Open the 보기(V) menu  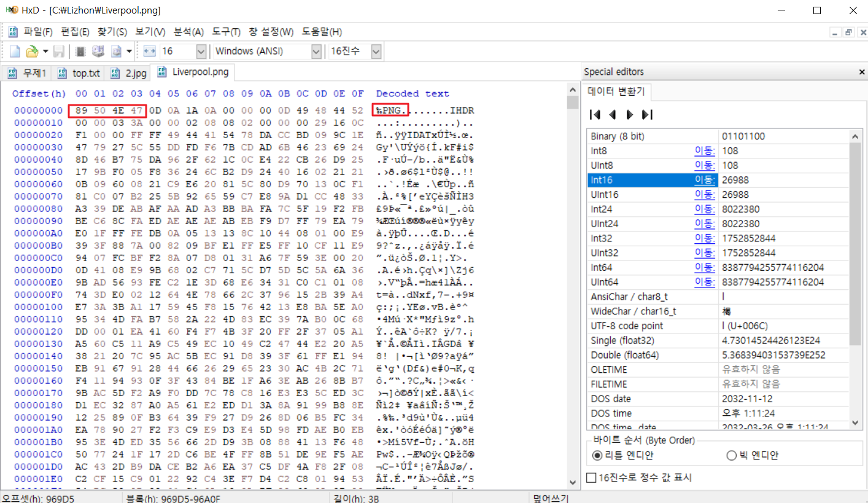150,32
